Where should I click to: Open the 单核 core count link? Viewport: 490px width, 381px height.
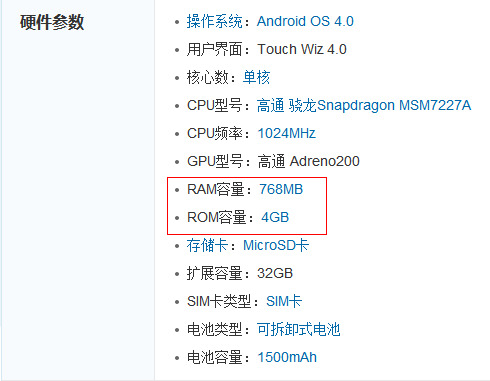[256, 77]
